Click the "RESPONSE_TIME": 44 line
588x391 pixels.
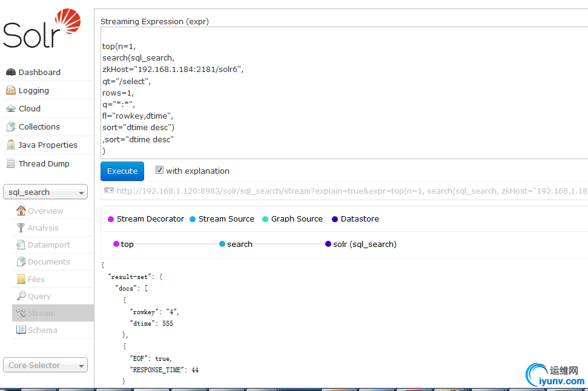pyautogui.click(x=164, y=370)
